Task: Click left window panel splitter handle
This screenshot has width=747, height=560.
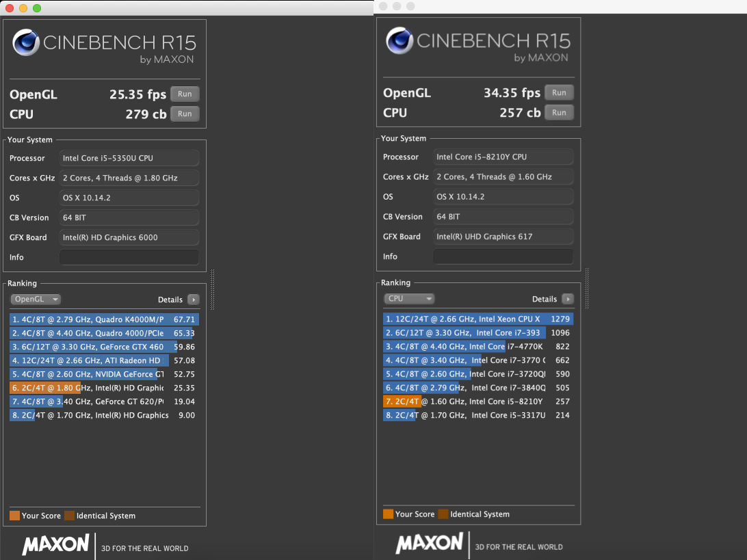Action: [x=212, y=289]
